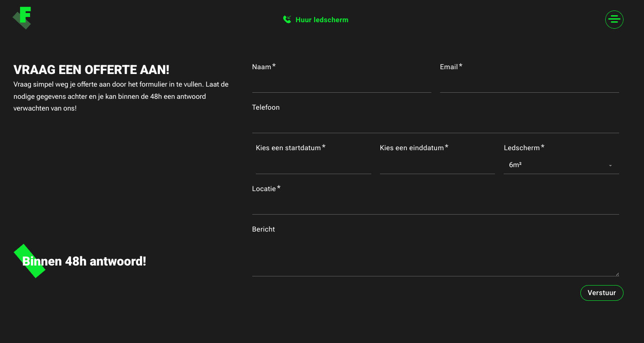Focus the Naam input field
Screen dimensions: 644x343
pyautogui.click(x=342, y=84)
